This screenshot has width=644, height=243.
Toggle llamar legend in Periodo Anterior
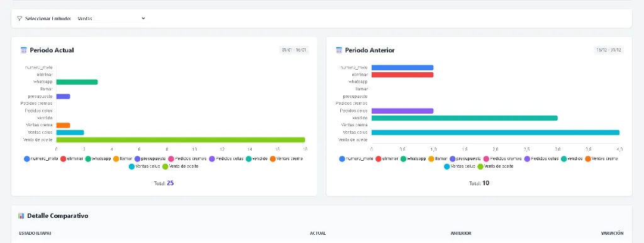click(x=438, y=159)
